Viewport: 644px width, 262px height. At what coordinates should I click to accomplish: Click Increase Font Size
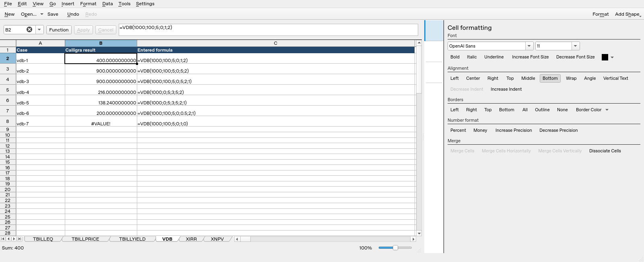pos(530,57)
